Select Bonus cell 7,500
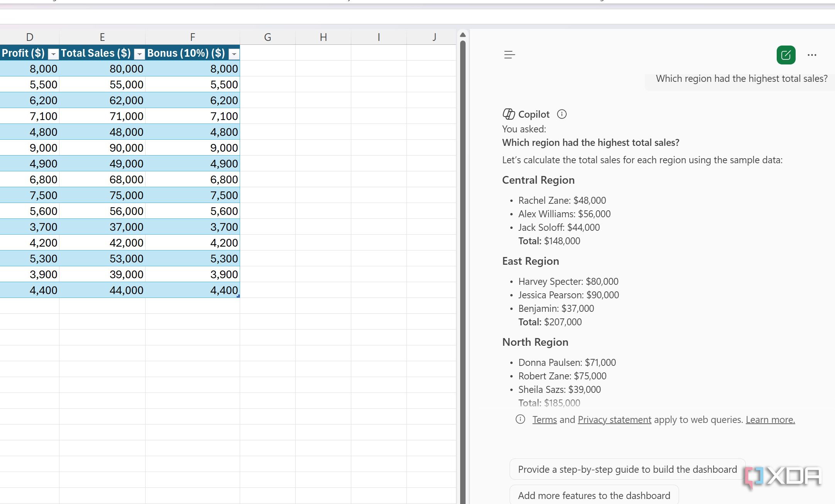This screenshot has width=835, height=504. pyautogui.click(x=193, y=195)
